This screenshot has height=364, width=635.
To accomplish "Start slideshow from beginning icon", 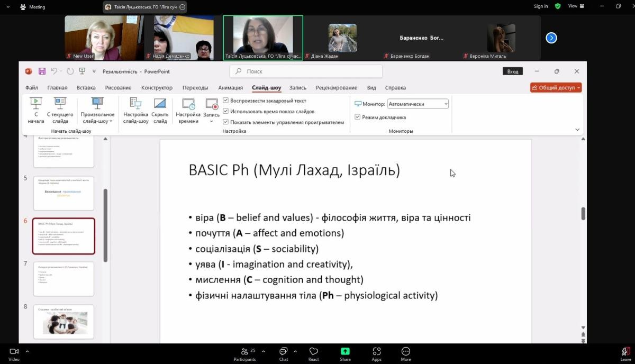I will point(35,104).
